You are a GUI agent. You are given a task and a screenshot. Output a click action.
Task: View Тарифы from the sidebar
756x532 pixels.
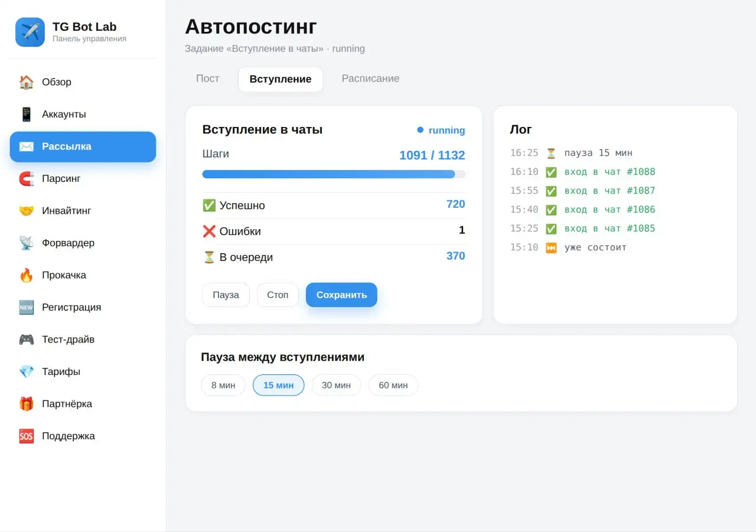[x=83, y=371]
